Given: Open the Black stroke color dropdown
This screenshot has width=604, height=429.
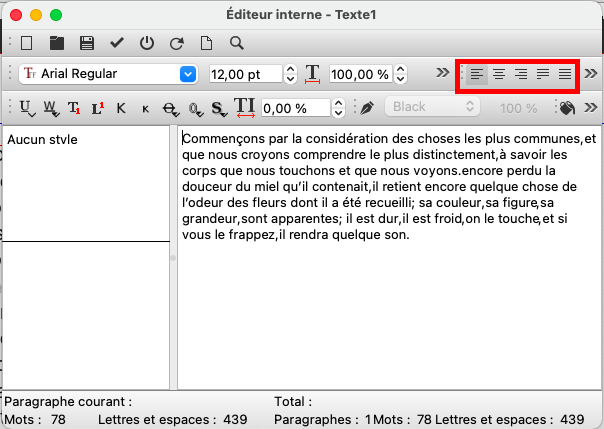Looking at the screenshot, I should point(432,107).
